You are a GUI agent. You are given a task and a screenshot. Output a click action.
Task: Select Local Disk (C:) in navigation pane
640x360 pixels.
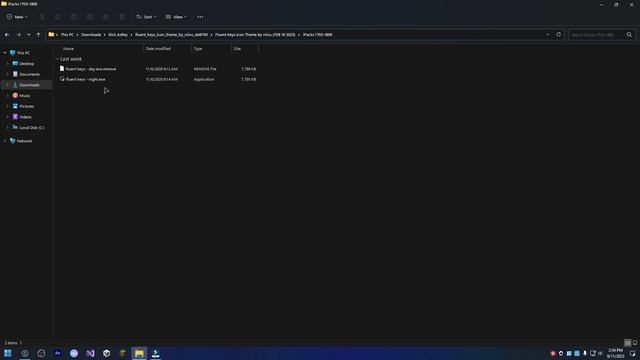(x=31, y=127)
